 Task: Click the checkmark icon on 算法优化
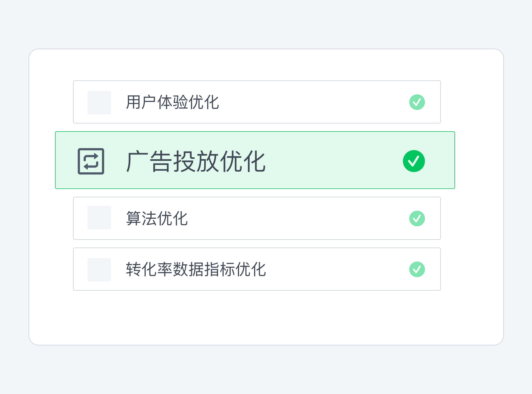pyautogui.click(x=417, y=219)
